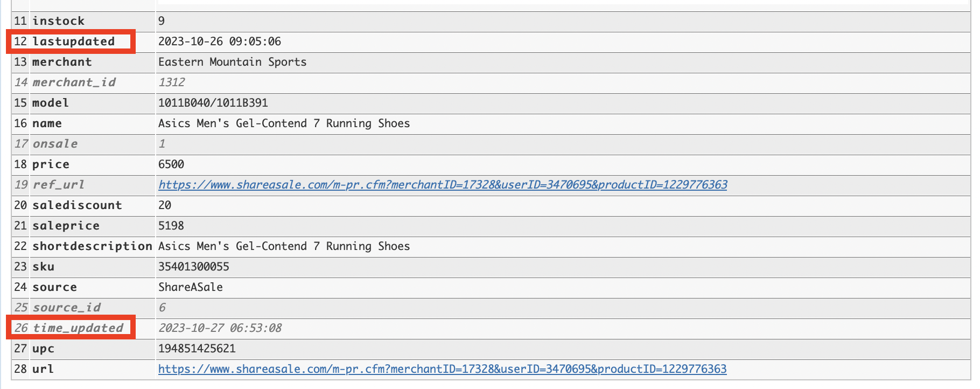Select the 'shortdescription' field name
Image resolution: width=980 pixels, height=389 pixels.
tap(92, 246)
